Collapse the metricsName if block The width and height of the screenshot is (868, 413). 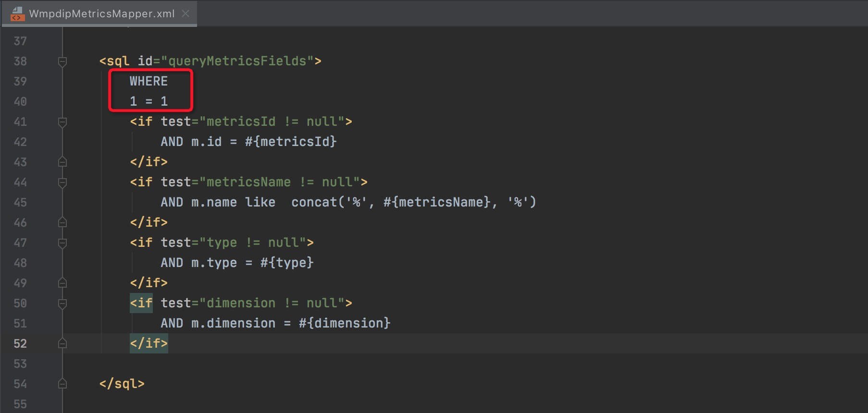[62, 182]
